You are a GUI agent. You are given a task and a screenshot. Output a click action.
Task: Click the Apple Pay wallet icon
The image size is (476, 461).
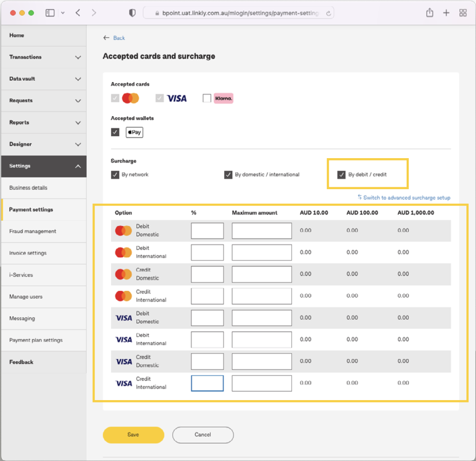(x=134, y=132)
